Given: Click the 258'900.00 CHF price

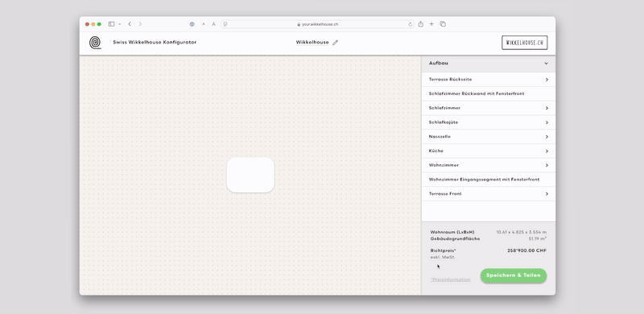Looking at the screenshot, I should pyautogui.click(x=527, y=250).
